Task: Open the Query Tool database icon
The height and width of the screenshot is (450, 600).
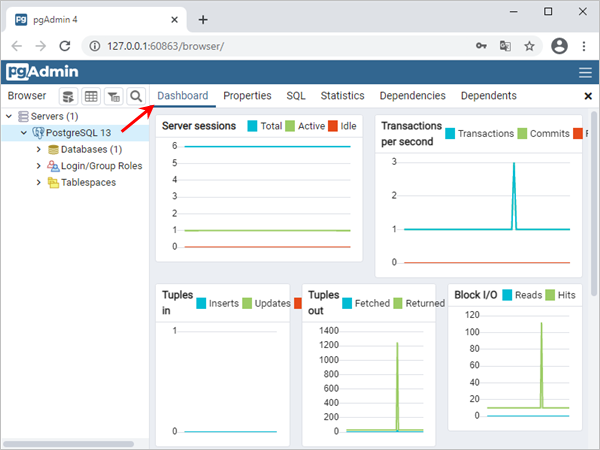Action: point(68,96)
